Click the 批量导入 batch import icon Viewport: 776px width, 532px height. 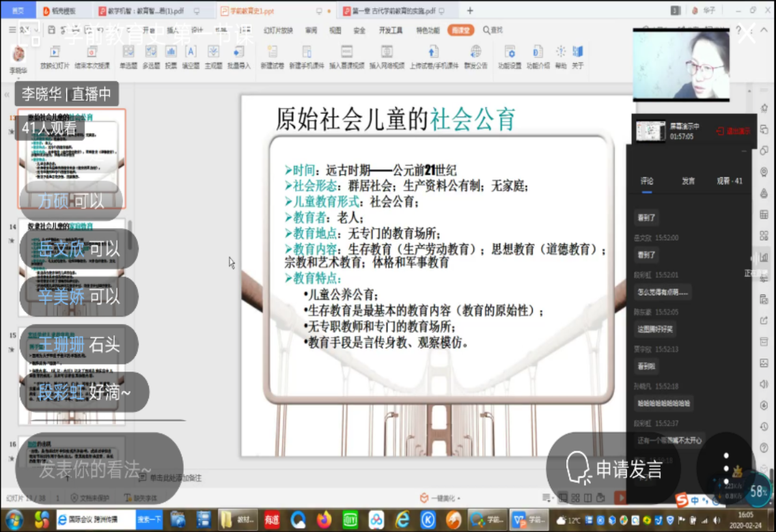click(238, 53)
